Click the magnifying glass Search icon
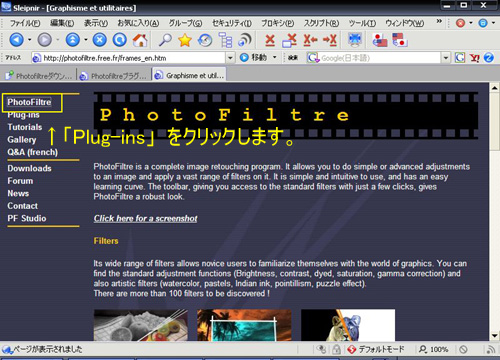Viewport: 500px width, 360px height. pos(165,40)
